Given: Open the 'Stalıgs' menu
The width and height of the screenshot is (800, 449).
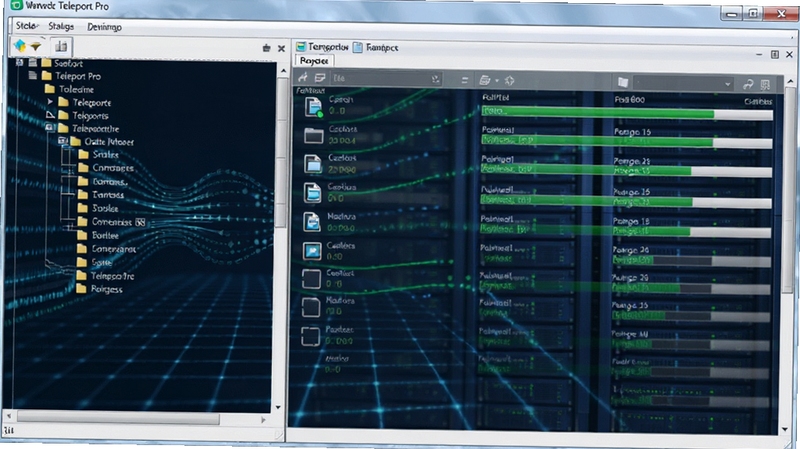Looking at the screenshot, I should click(x=61, y=26).
